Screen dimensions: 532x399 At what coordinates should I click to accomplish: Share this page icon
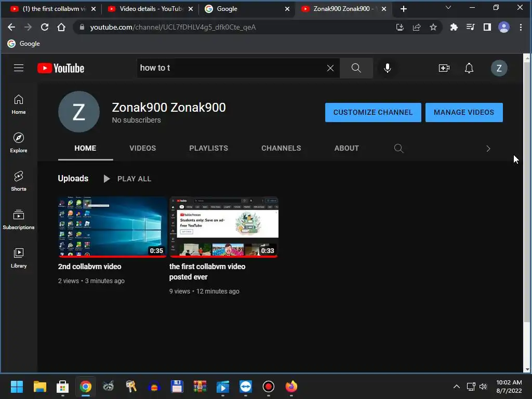[417, 27]
